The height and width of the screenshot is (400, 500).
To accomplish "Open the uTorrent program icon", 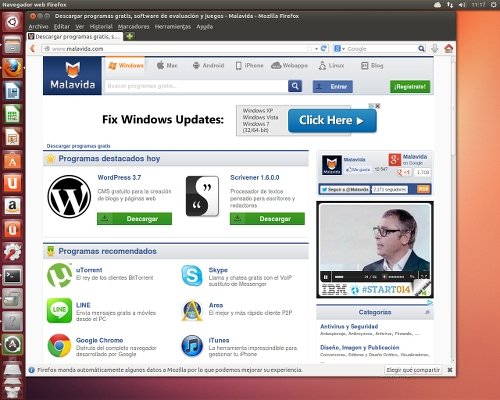I will point(59,276).
